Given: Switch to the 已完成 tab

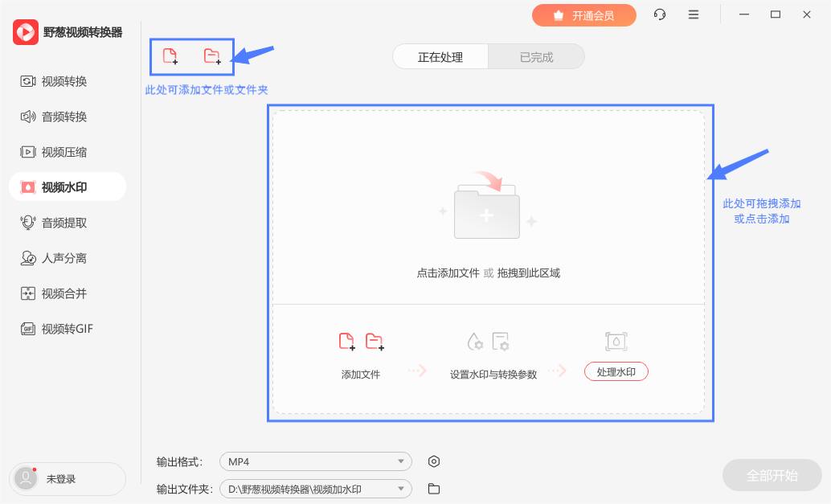Looking at the screenshot, I should [536, 57].
